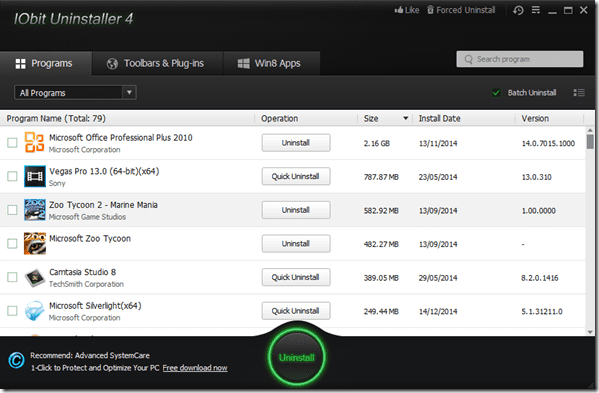Click the Microsoft Zoo Tycoon tiger icon
This screenshot has width=599, height=393.
tap(35, 243)
